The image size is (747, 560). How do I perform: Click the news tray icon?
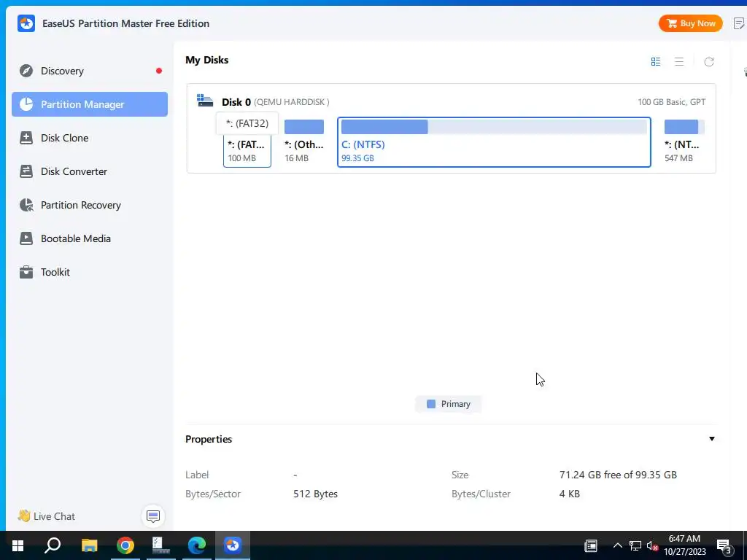[x=591, y=545]
